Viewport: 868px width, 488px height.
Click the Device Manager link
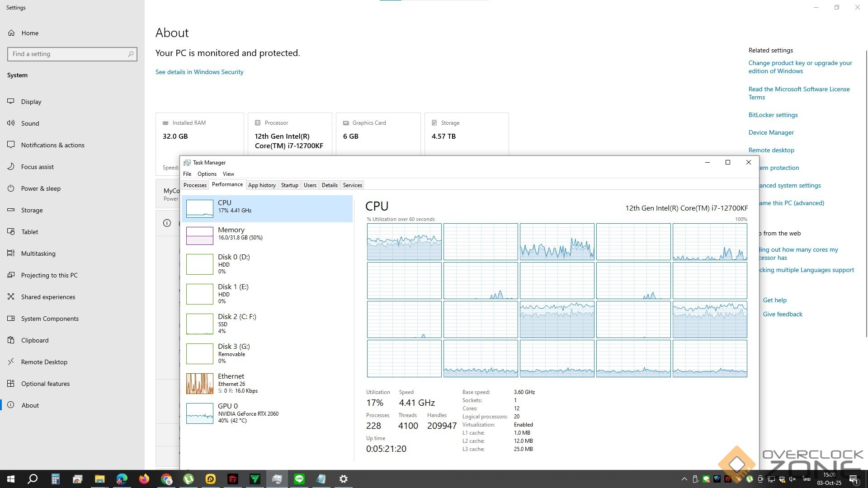pyautogui.click(x=771, y=132)
